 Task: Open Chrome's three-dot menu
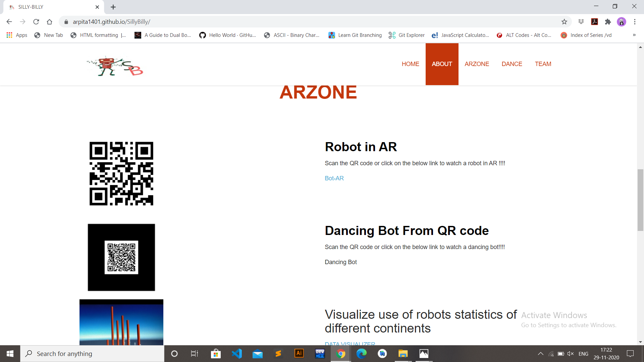click(x=635, y=22)
